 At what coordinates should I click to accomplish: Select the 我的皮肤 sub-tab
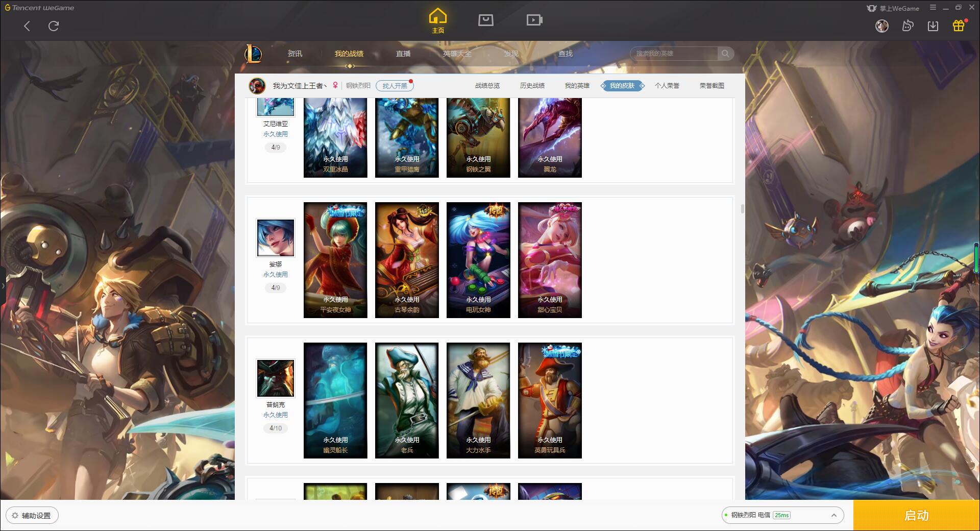pyautogui.click(x=622, y=86)
